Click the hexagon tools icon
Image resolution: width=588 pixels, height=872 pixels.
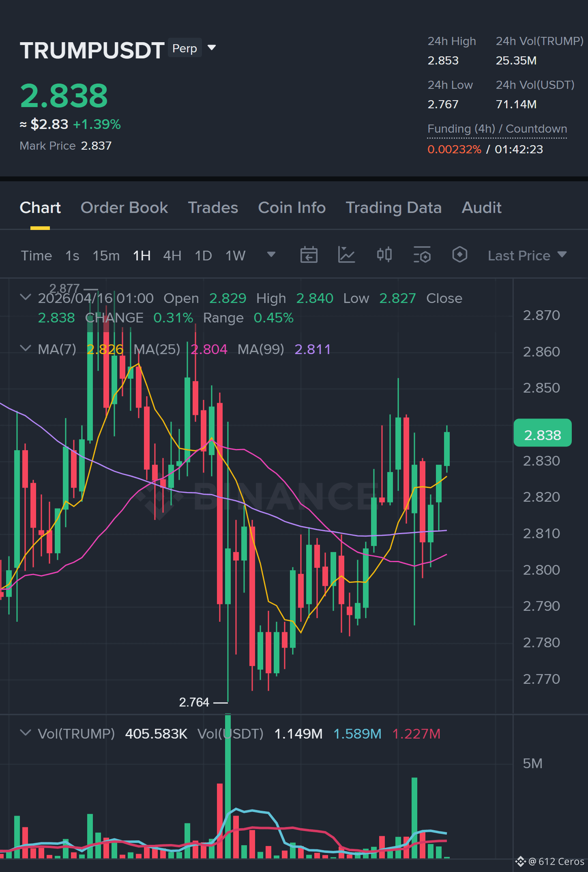[460, 255]
